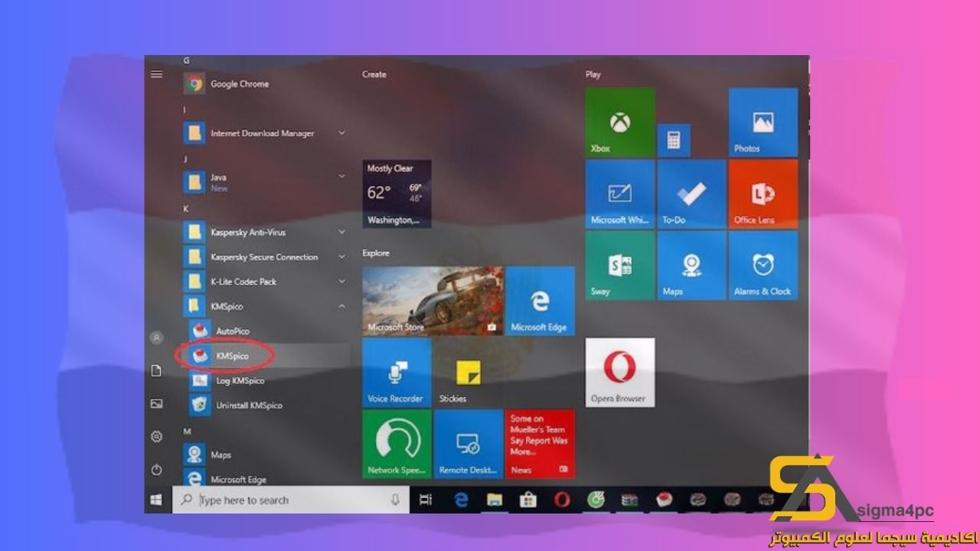Image resolution: width=980 pixels, height=551 pixels.
Task: Open the Network Speed tile
Action: pyautogui.click(x=397, y=444)
